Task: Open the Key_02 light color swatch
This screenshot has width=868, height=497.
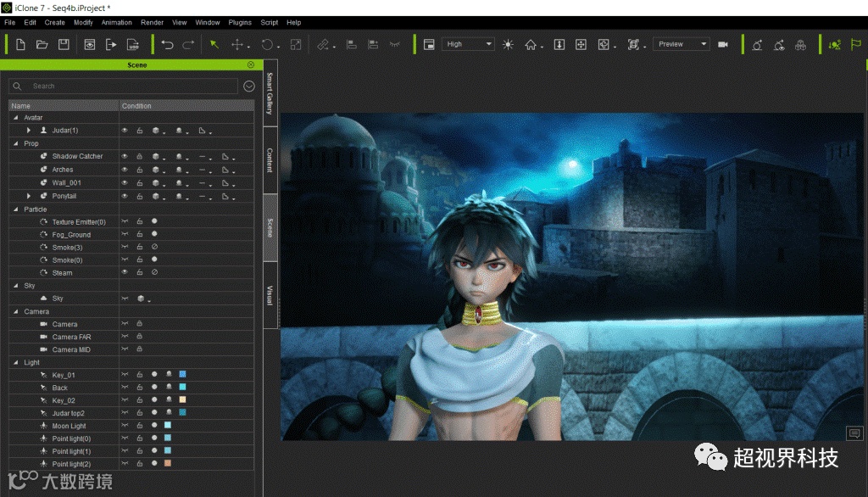Action: [x=183, y=400]
